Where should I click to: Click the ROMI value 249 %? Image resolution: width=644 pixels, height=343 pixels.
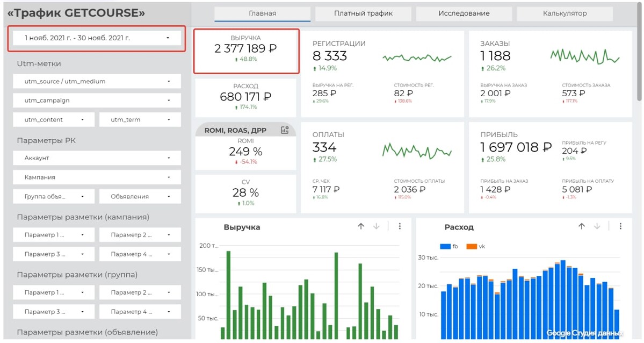click(x=245, y=152)
